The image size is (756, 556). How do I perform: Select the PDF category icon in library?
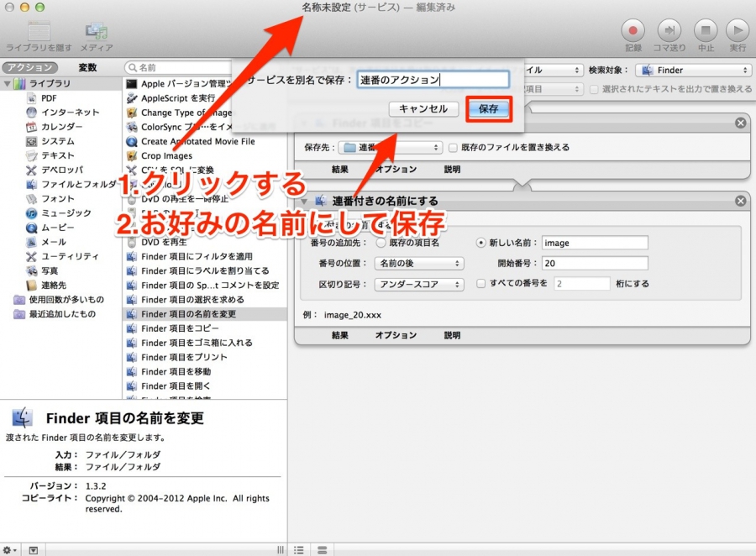[31, 98]
